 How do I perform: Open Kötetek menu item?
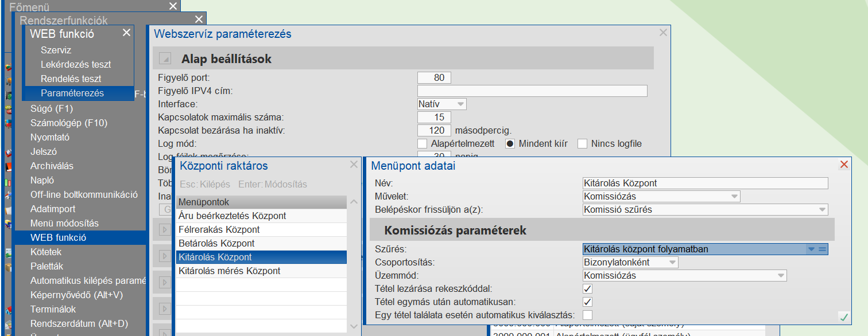tap(46, 252)
